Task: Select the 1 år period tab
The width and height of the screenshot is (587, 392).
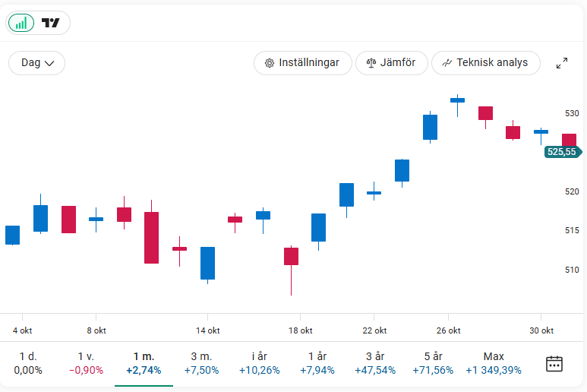Action: pyautogui.click(x=317, y=363)
